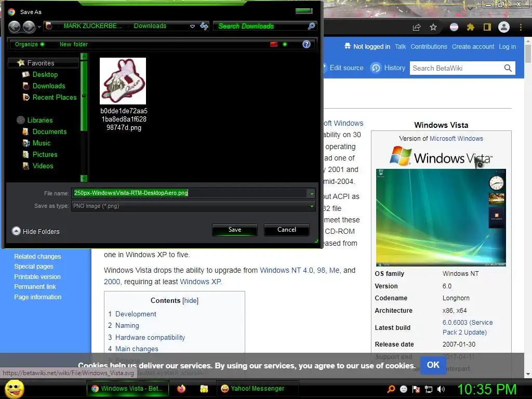Open Create account link
Image resolution: width=532 pixels, height=399 pixels.
pyautogui.click(x=473, y=46)
